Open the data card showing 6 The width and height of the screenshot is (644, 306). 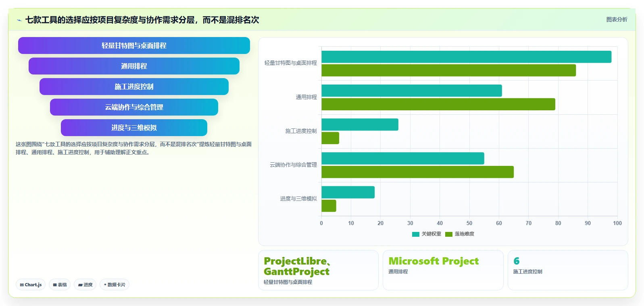568,270
